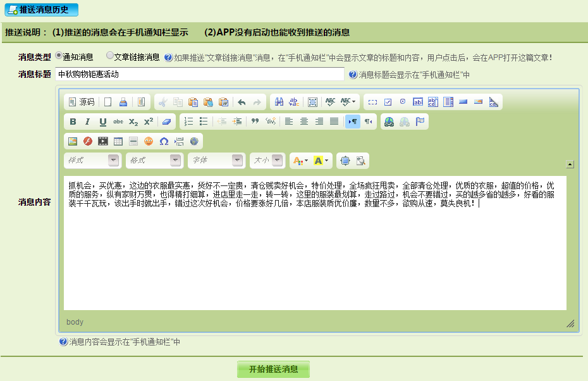Insert a checkbox form element

(388, 102)
